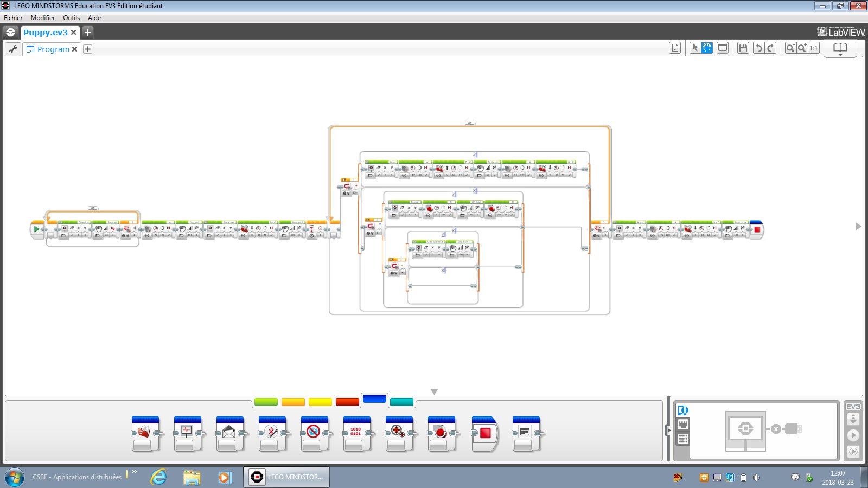868x488 pixels.
Task: Expand the hardware page side arrow
Action: [669, 430]
